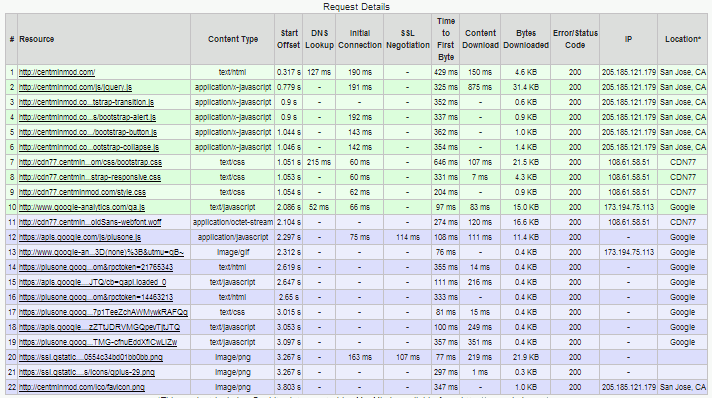Viewport: 712px width, 398px height.
Task: Click the plusone link ending 7p1TeeZchAWMywkRAFQg
Action: [x=103, y=312]
